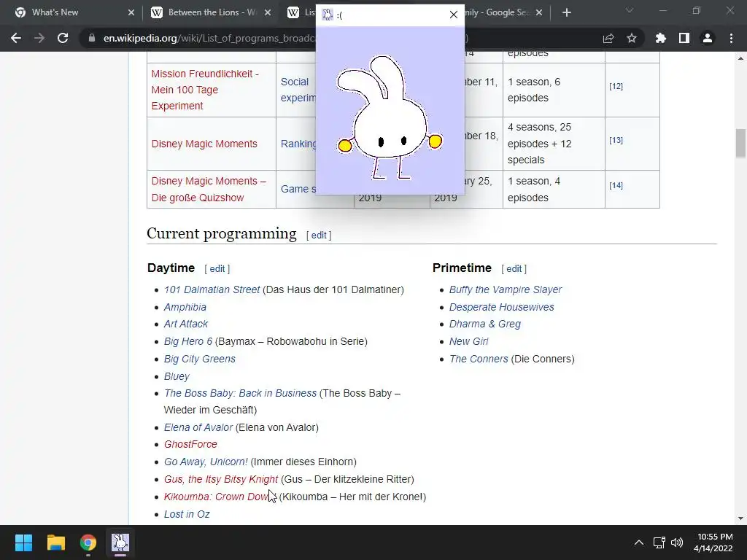This screenshot has height=560, width=747.
Task: Close the bunny popup window
Action: tap(454, 15)
